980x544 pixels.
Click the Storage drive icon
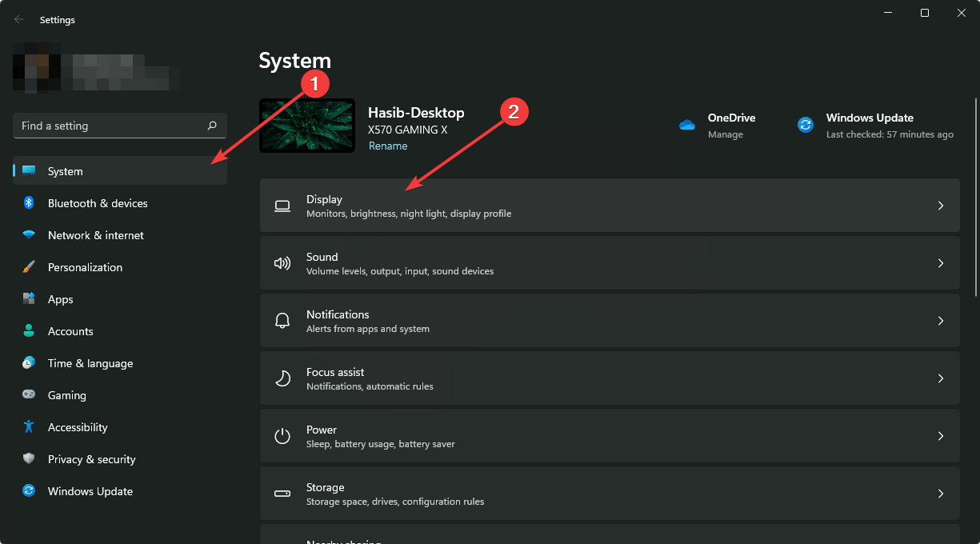click(x=282, y=494)
